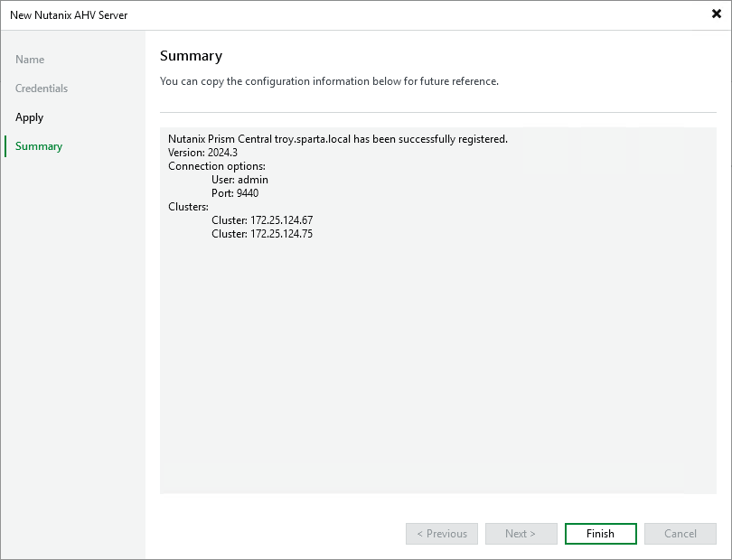Click the successfully registered confirmation line

click(x=337, y=138)
